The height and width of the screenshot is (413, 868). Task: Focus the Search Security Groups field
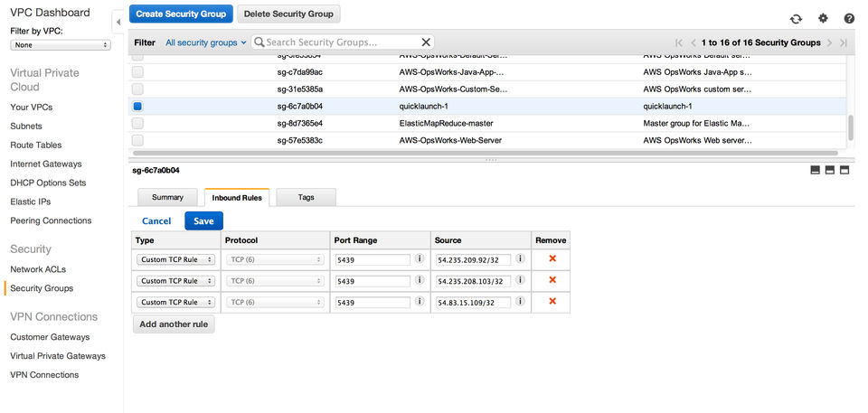coord(342,42)
